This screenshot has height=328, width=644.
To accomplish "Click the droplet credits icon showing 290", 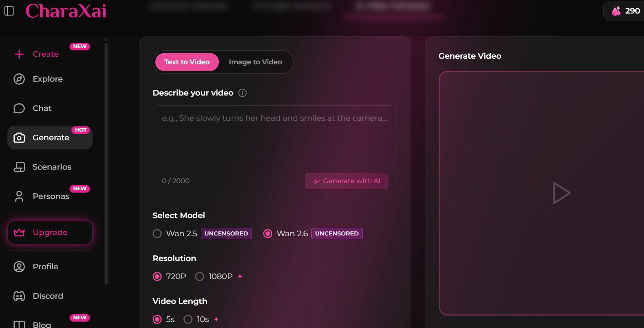I will [x=616, y=11].
